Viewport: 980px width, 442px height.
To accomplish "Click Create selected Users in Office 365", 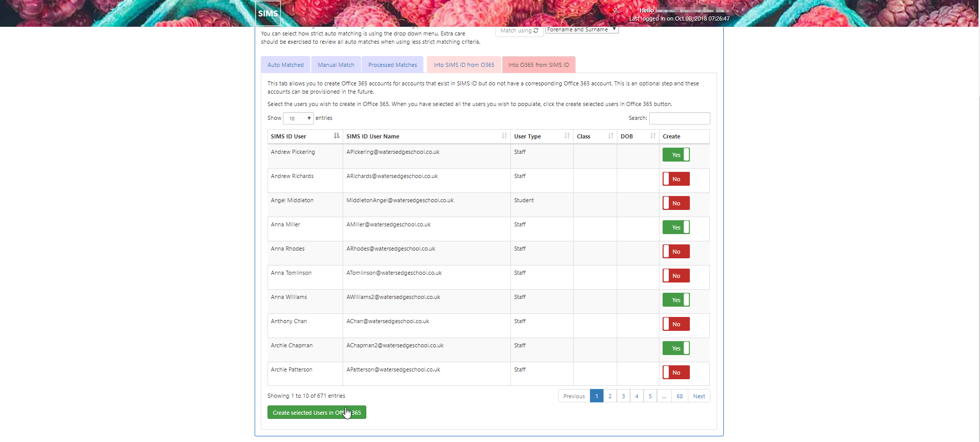I will pos(317,413).
